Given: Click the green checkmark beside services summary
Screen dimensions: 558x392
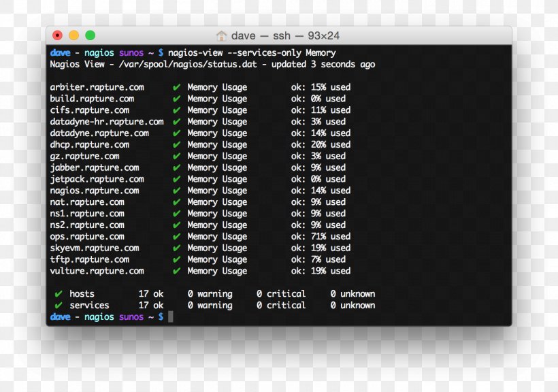Looking at the screenshot, I should tap(59, 305).
